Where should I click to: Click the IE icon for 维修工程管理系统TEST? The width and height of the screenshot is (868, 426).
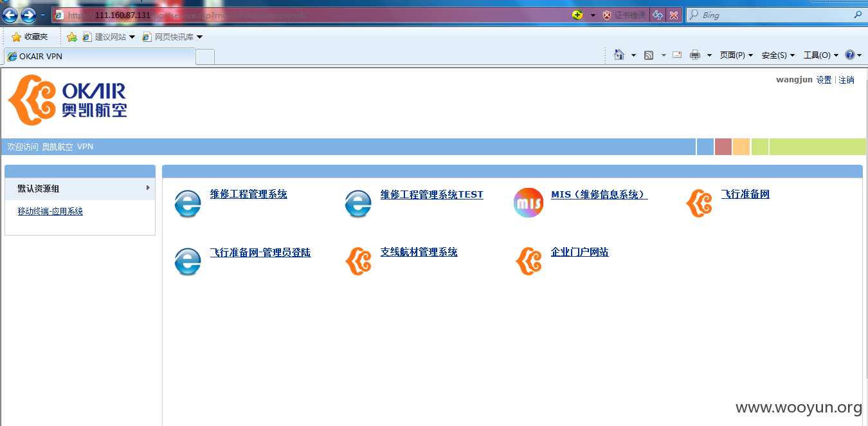358,203
